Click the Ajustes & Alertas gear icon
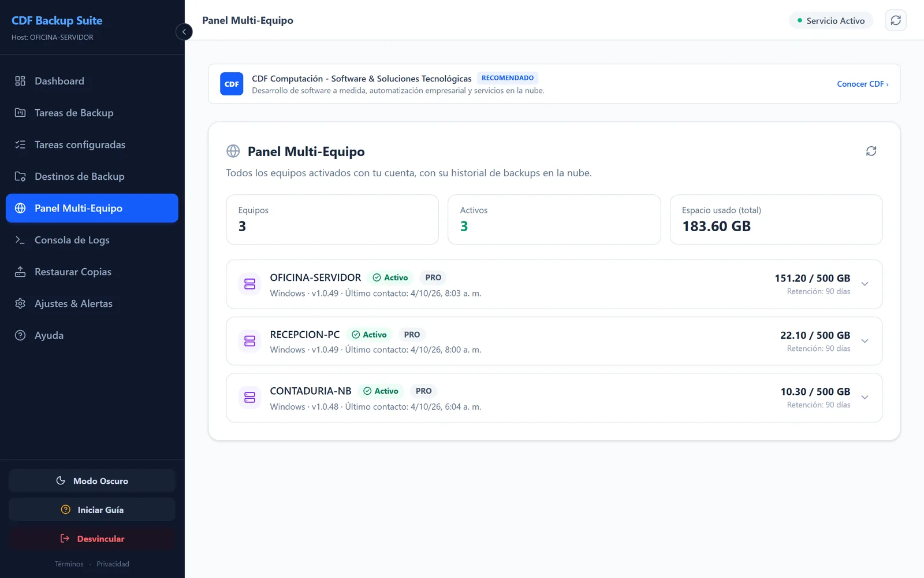Screen dimensions: 924x578 (x=20, y=303)
